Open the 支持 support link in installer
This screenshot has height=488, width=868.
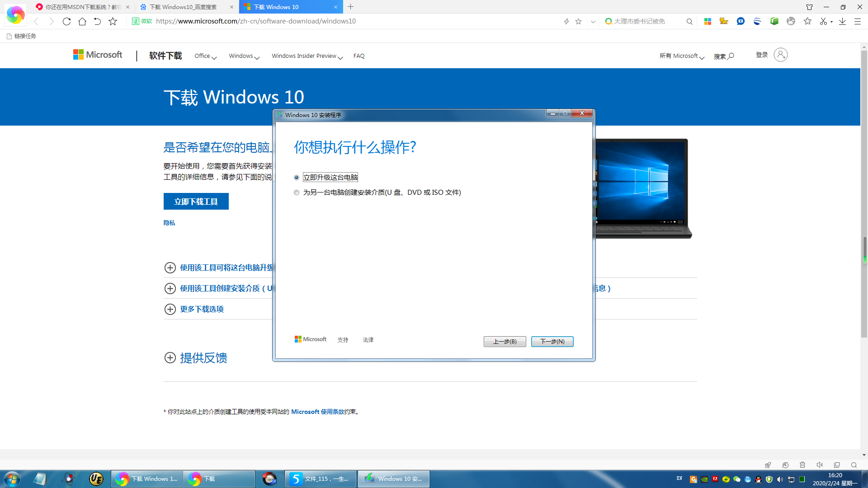click(343, 340)
